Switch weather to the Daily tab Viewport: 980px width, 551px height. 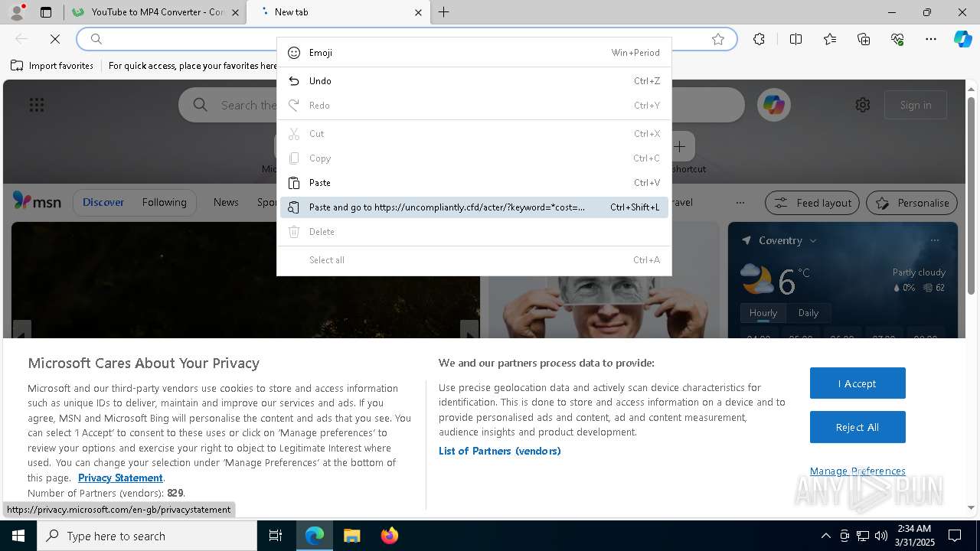808,312
